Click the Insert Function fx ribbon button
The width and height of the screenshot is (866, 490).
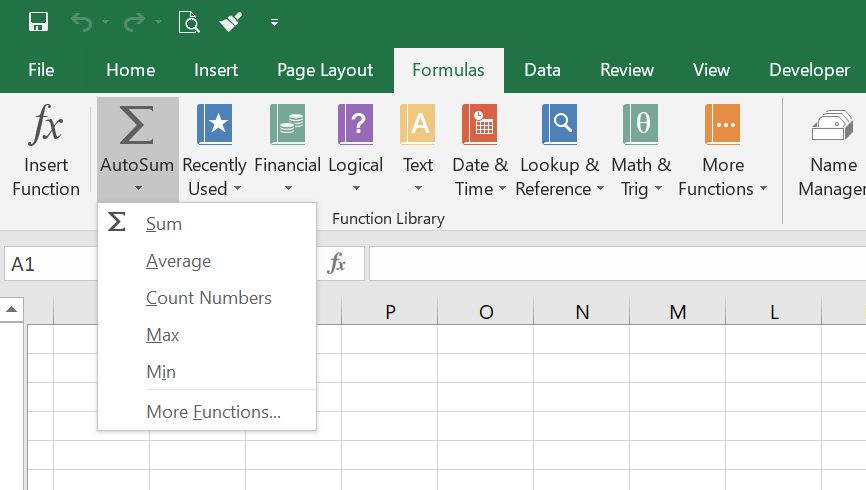point(46,149)
